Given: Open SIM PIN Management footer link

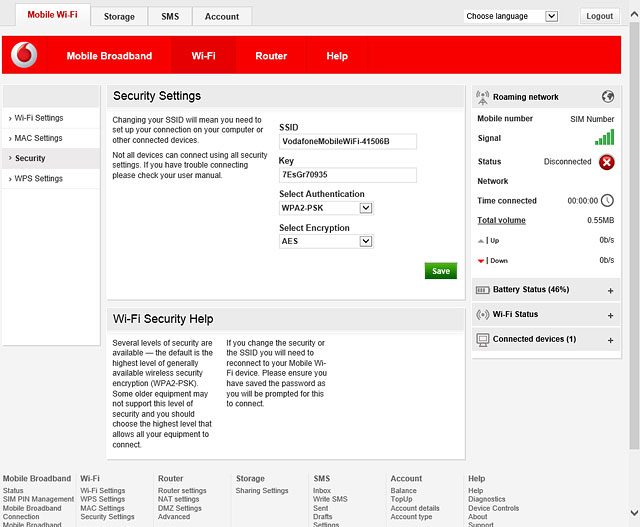Looking at the screenshot, I should 38,499.
